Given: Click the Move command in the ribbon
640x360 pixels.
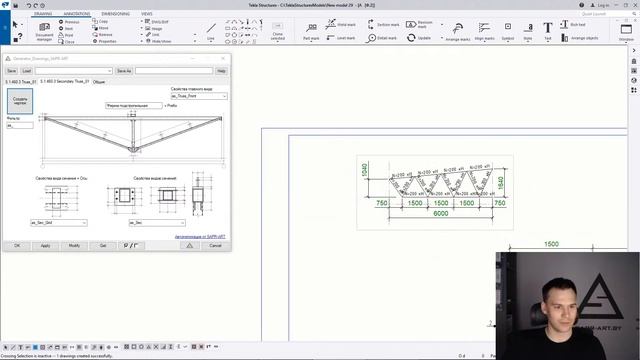Looking at the screenshot, I should 100,28.
